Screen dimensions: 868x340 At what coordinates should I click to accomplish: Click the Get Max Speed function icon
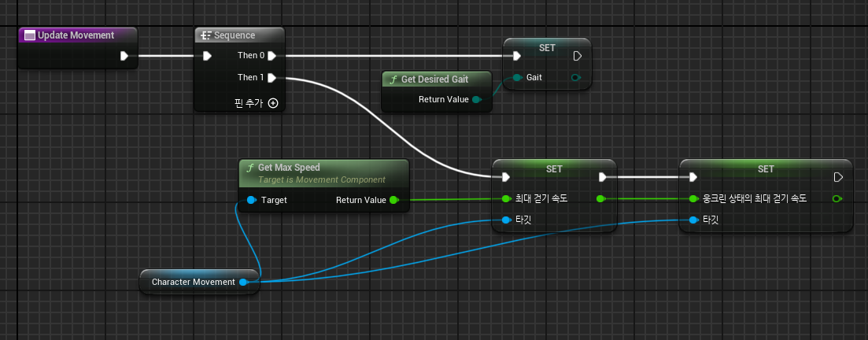coord(249,167)
